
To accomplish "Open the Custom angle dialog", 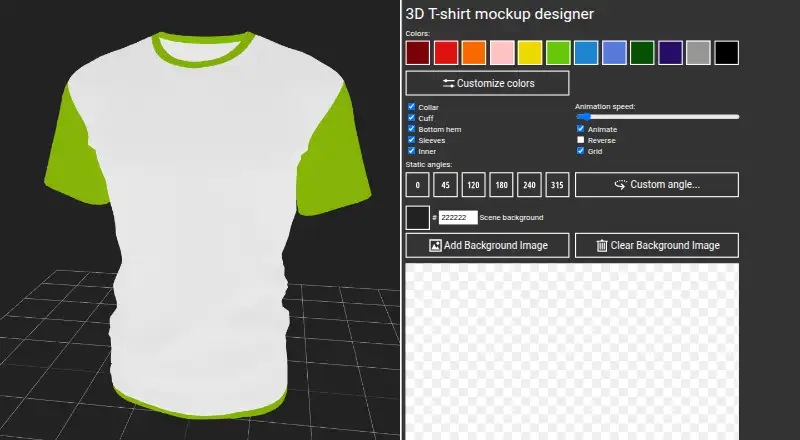I will coord(657,184).
